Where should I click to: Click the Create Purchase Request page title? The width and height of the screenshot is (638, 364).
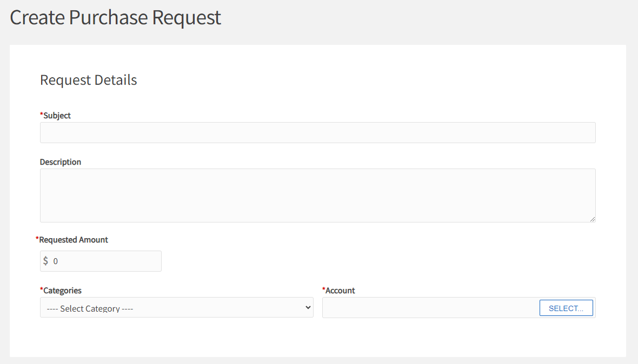point(116,17)
